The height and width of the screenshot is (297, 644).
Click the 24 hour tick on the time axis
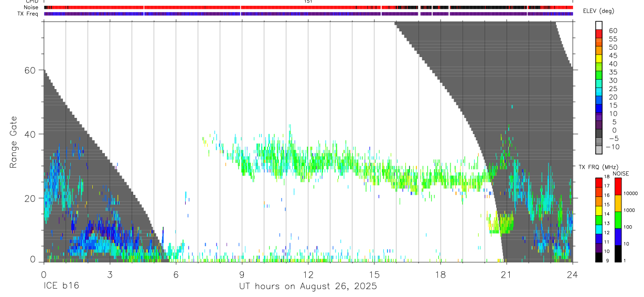[573, 274]
